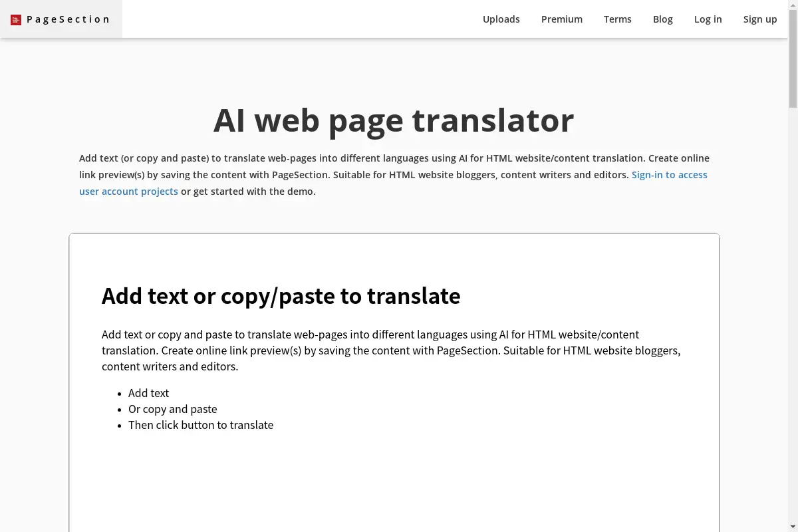Click Sign up in the header
The width and height of the screenshot is (798, 532).
[x=760, y=19]
